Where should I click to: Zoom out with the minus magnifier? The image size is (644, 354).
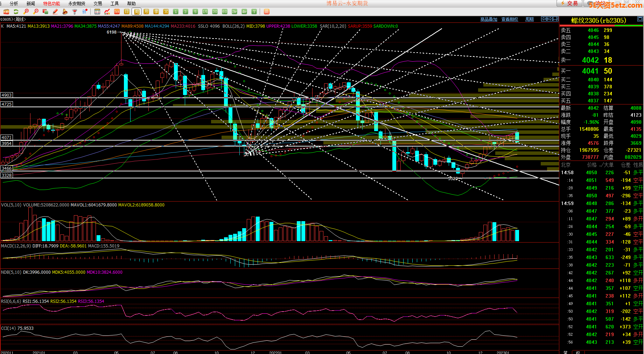(36, 12)
